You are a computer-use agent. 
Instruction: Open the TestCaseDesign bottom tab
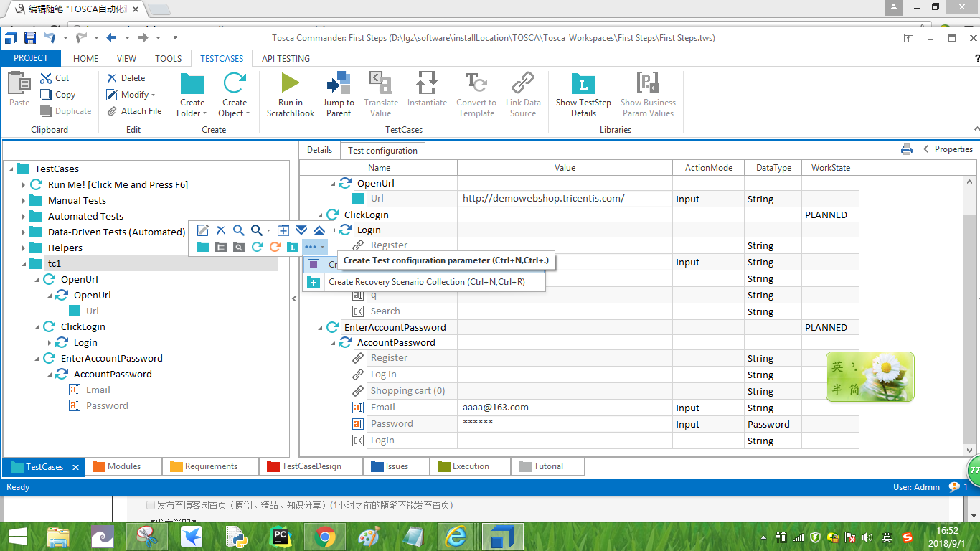coord(311,466)
